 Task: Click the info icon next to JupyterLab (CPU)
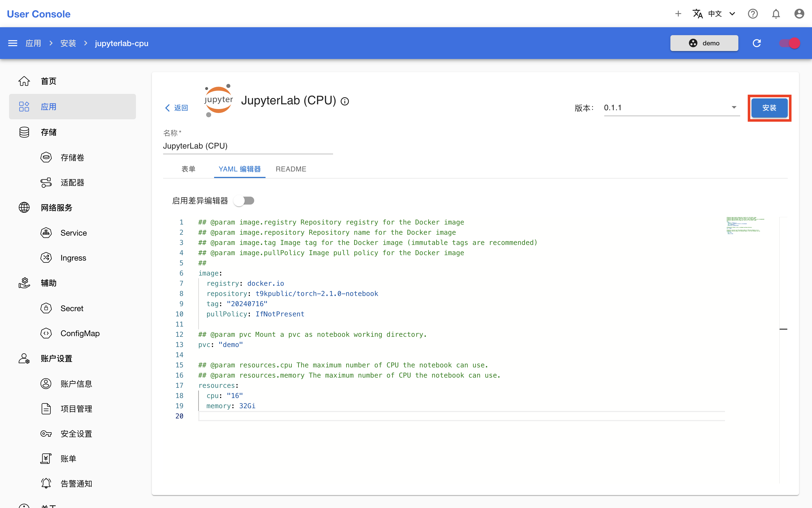tap(345, 101)
